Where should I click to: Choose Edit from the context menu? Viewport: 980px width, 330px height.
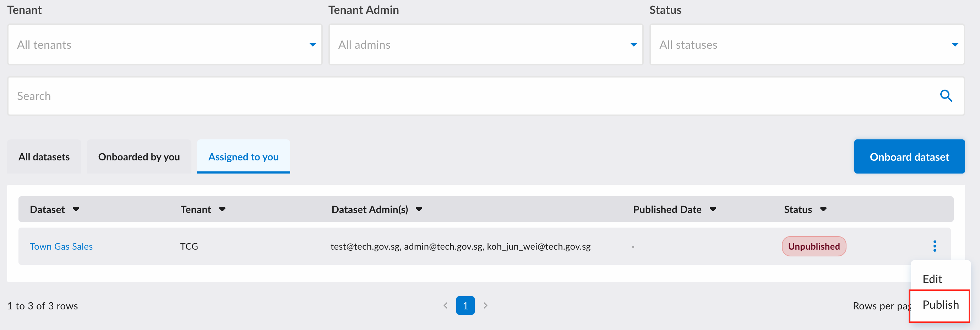[932, 279]
